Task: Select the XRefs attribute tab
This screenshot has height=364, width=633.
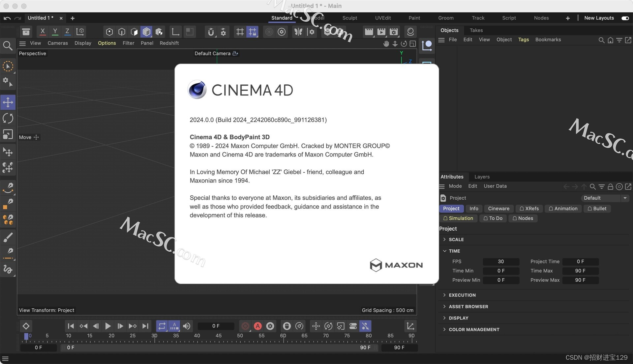Action: pyautogui.click(x=529, y=209)
